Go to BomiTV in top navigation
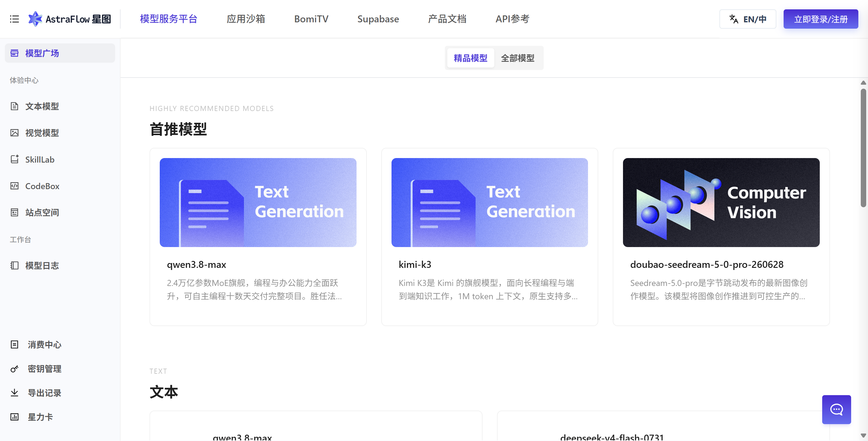 coord(311,19)
